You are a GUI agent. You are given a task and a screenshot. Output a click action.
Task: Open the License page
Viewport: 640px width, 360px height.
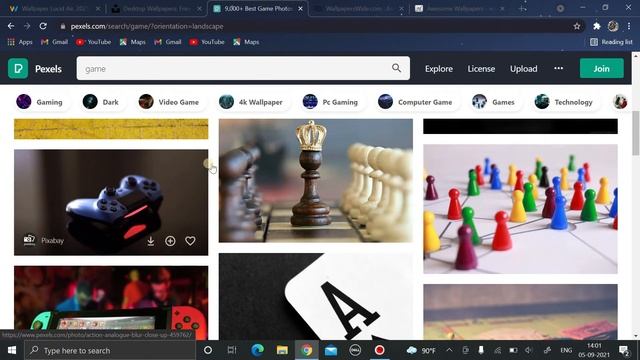coord(481,69)
